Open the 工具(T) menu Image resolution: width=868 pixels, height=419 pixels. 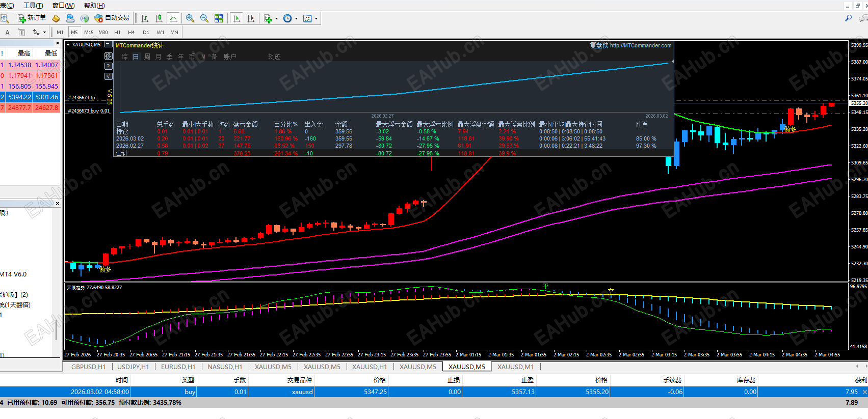point(33,6)
